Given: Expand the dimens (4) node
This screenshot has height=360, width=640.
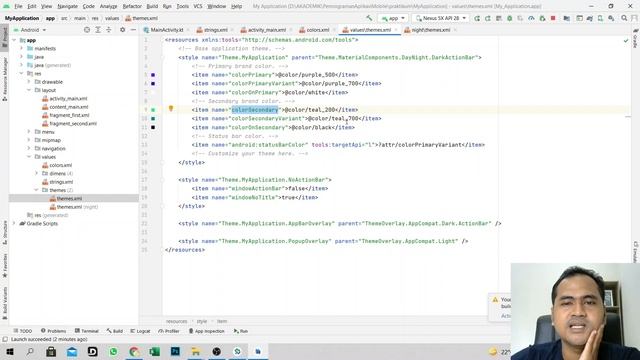Looking at the screenshot, I should tap(36, 173).
